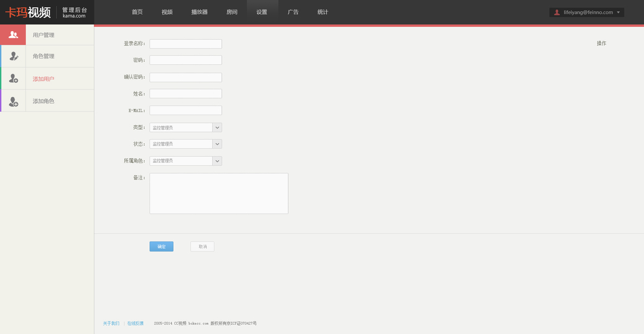
Task: Open the 广告 navigation tab
Action: click(x=293, y=12)
